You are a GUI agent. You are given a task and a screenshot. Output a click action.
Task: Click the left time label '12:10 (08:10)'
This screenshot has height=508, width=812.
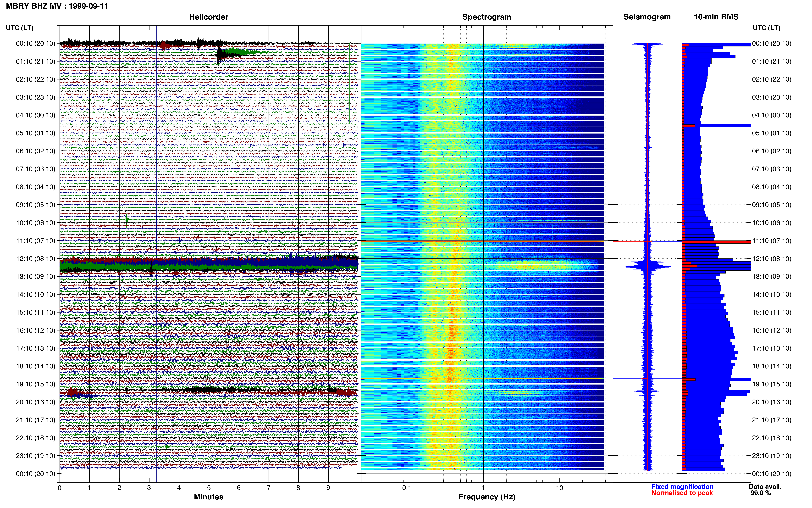point(36,259)
